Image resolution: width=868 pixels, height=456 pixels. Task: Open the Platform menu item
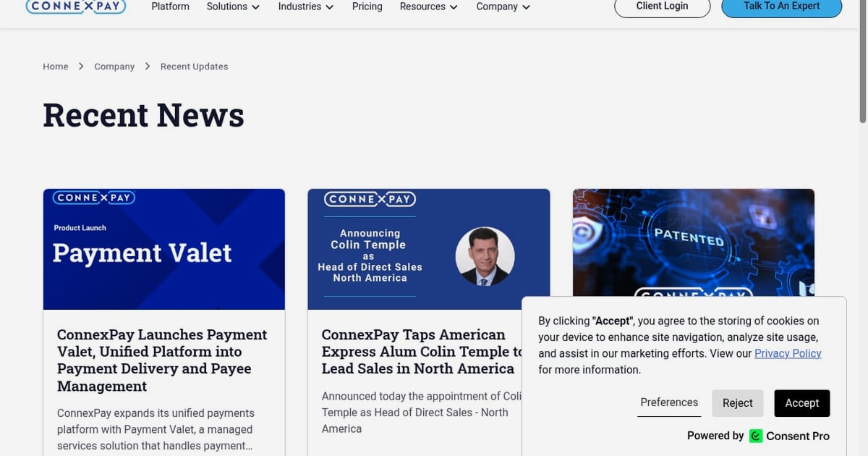(x=170, y=7)
